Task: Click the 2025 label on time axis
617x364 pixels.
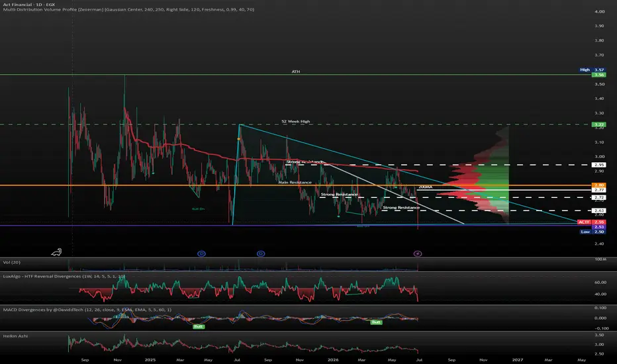Action: (x=150, y=359)
